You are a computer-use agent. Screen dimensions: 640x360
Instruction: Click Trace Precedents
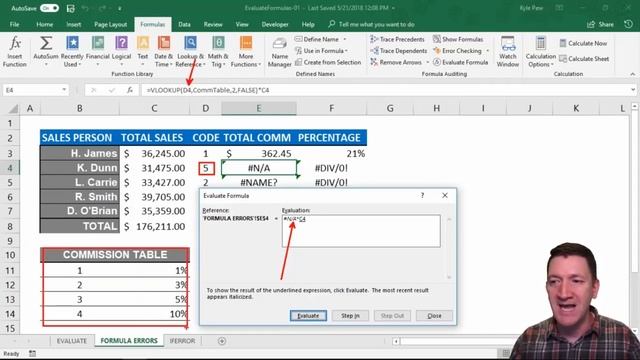tap(398, 39)
